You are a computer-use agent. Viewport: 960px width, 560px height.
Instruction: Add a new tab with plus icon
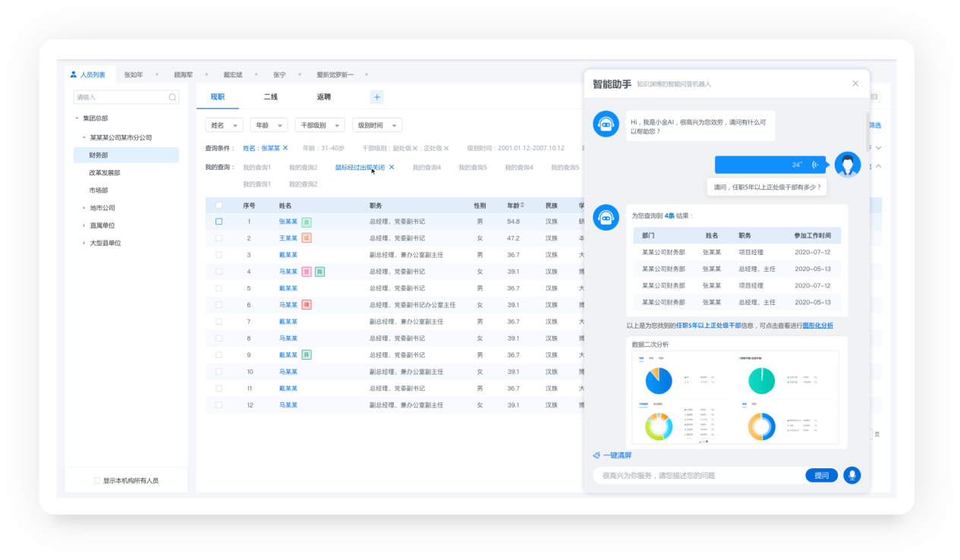pyautogui.click(x=377, y=97)
